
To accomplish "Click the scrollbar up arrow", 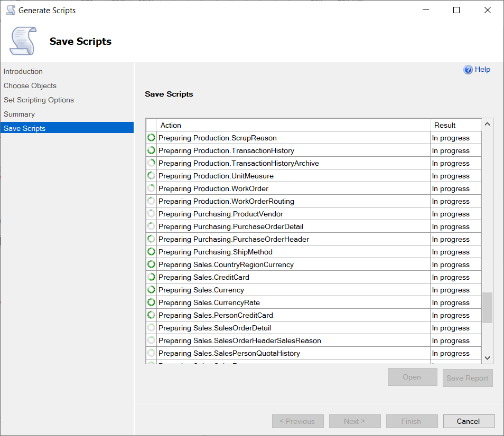I will tap(487, 124).
